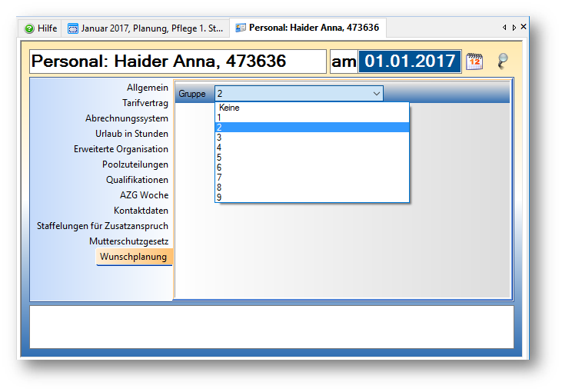
Task: Open the Allgemein section
Action: 147,88
